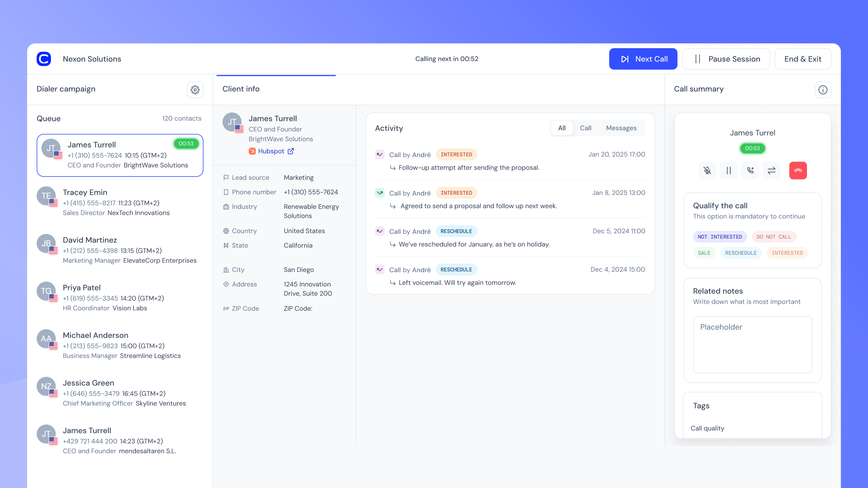Open the Hubspot external link
The height and width of the screenshot is (488, 868).
coord(291,151)
